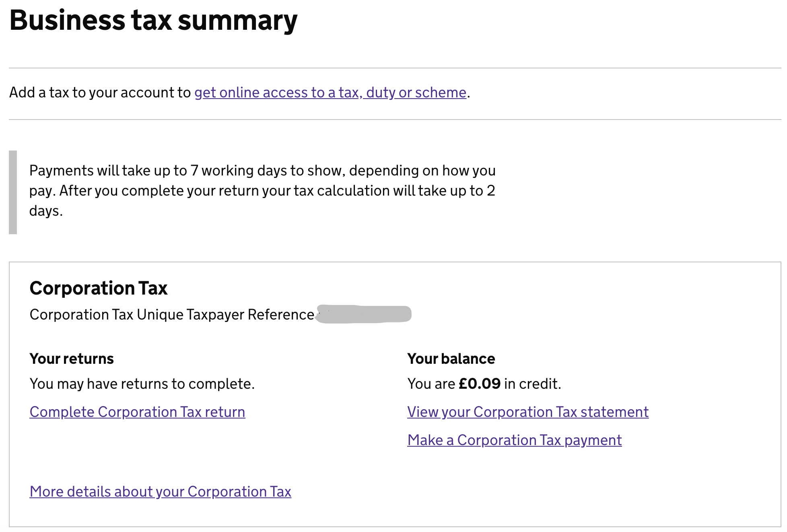The height and width of the screenshot is (532, 787).
Task: Click the £0.09 balance amount
Action: click(x=480, y=384)
